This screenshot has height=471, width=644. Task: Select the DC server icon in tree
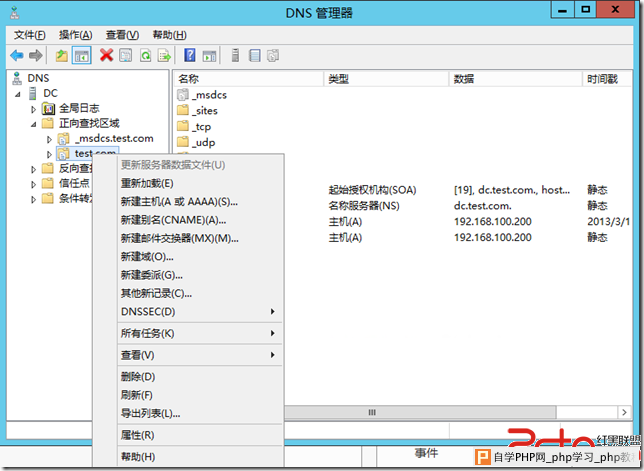[32, 93]
